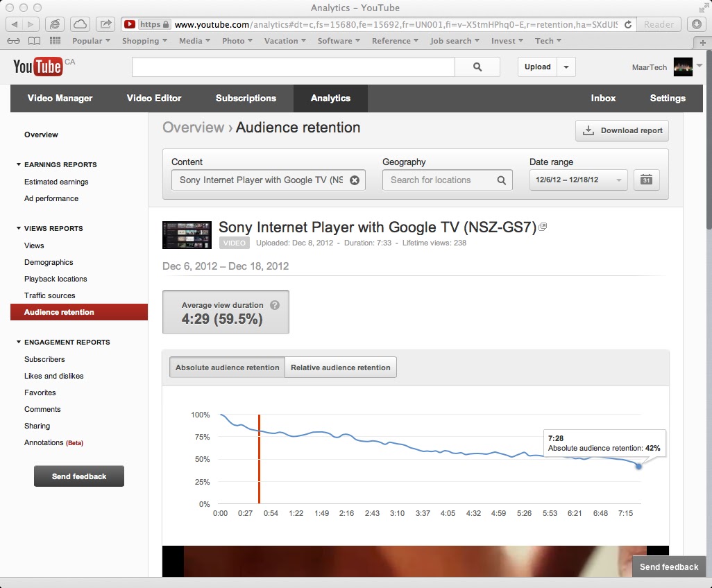Open the account menu arrow beside avatar

(700, 65)
